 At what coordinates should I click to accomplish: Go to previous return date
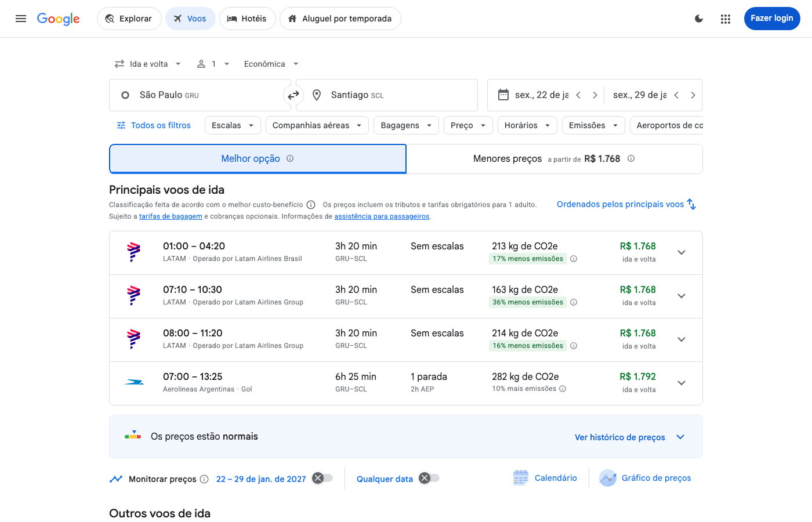676,95
